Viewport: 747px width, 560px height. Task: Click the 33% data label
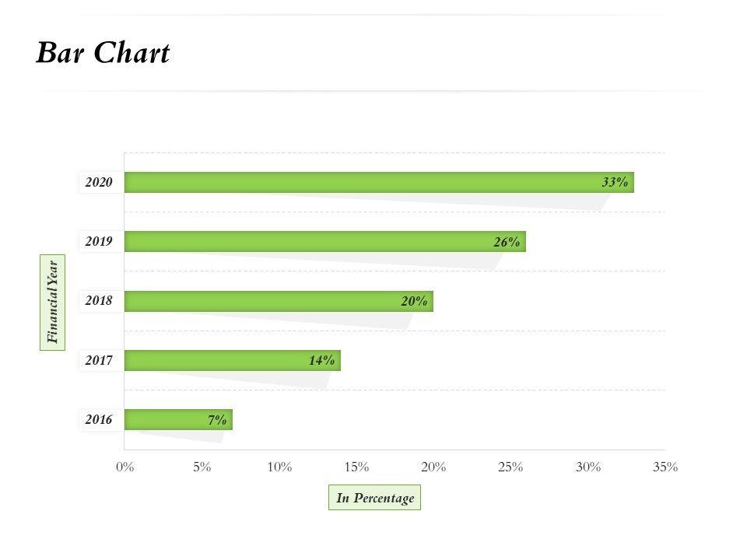coord(614,183)
